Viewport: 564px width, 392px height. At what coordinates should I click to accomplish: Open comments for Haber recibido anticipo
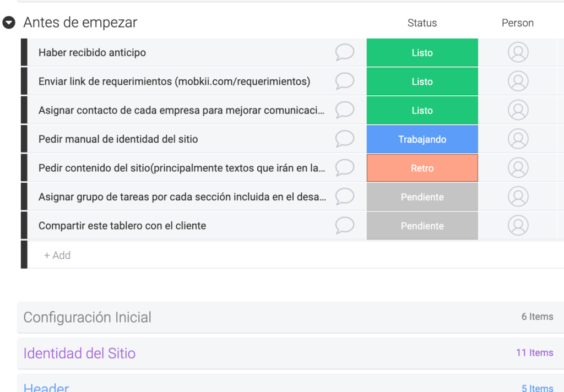click(345, 52)
